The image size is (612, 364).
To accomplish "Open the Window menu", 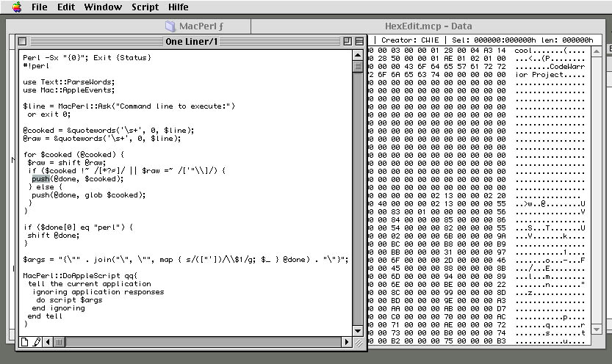I will (x=103, y=7).
